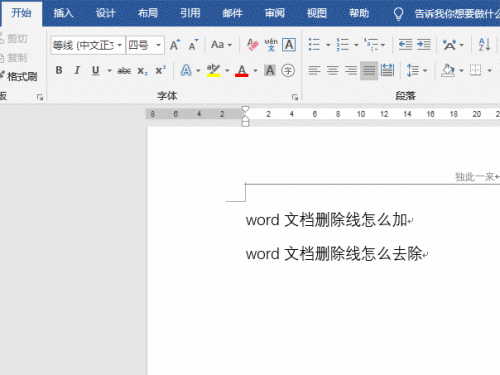Expand highlight color dropdown arrow
The height and width of the screenshot is (375, 500).
(x=227, y=71)
